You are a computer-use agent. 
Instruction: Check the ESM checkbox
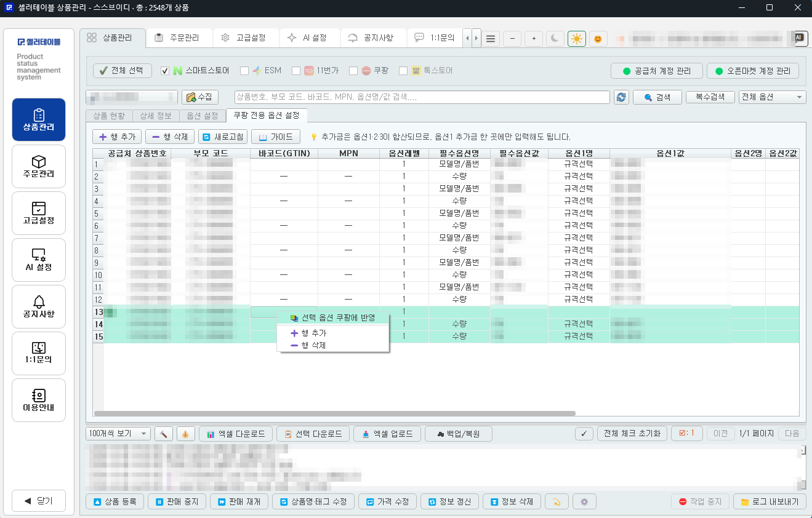click(x=244, y=71)
